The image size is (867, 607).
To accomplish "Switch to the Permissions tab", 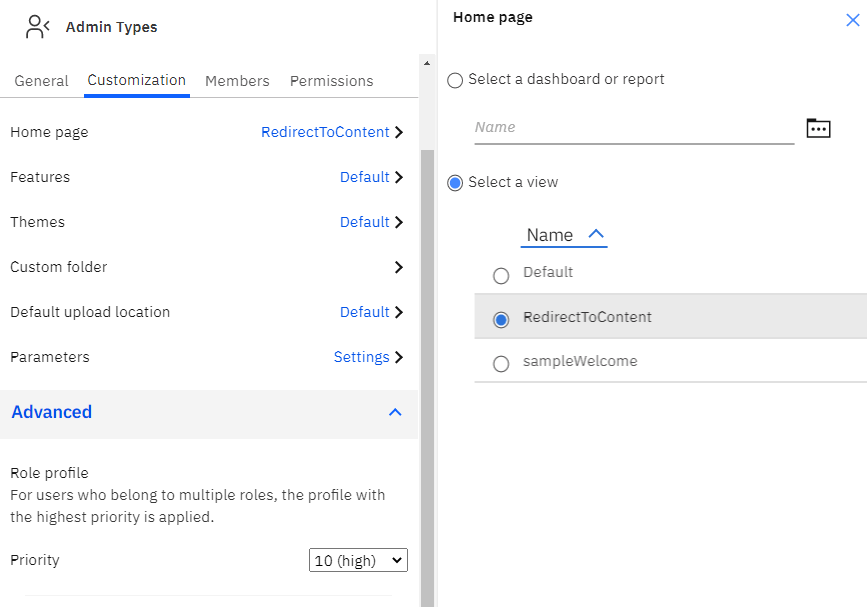I will click(332, 81).
